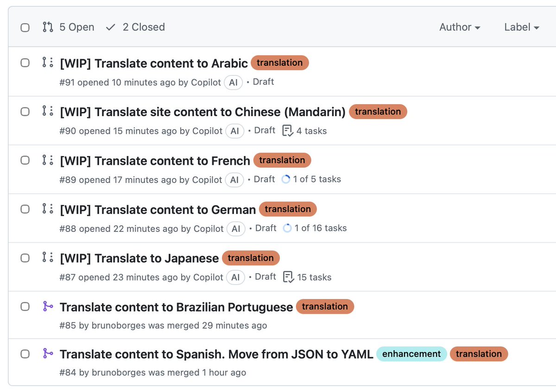Click draft PR icon for Chinese (Mandarin) row
The width and height of the screenshot is (556, 392).
[48, 111]
